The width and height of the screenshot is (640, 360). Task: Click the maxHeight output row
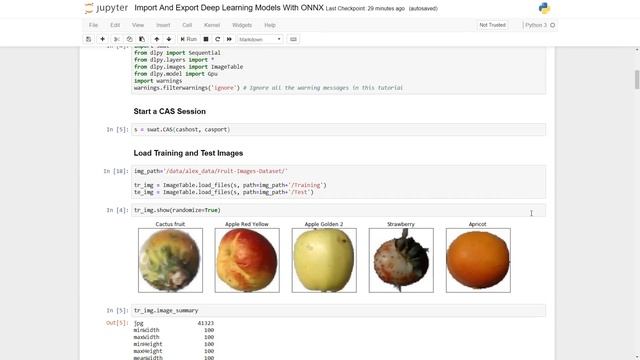(x=173, y=351)
